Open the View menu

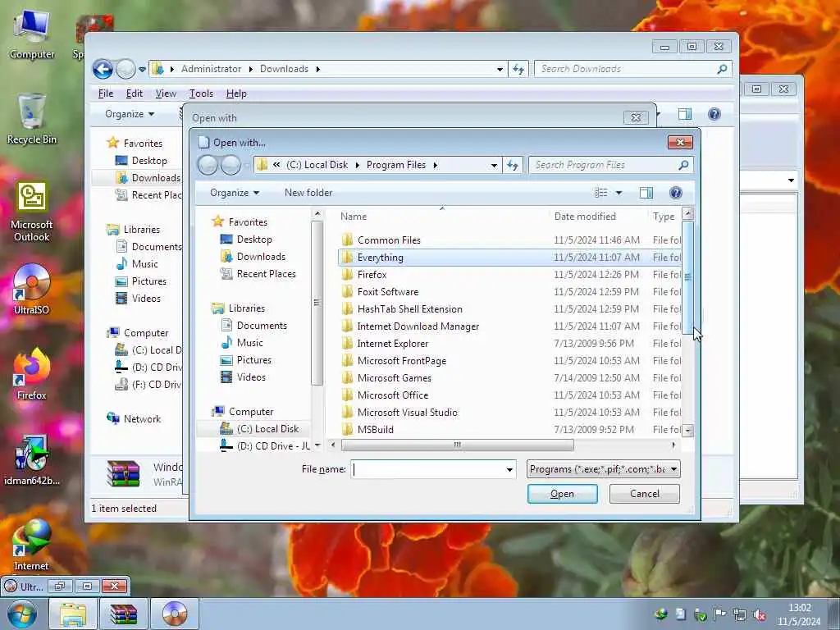pyautogui.click(x=166, y=94)
